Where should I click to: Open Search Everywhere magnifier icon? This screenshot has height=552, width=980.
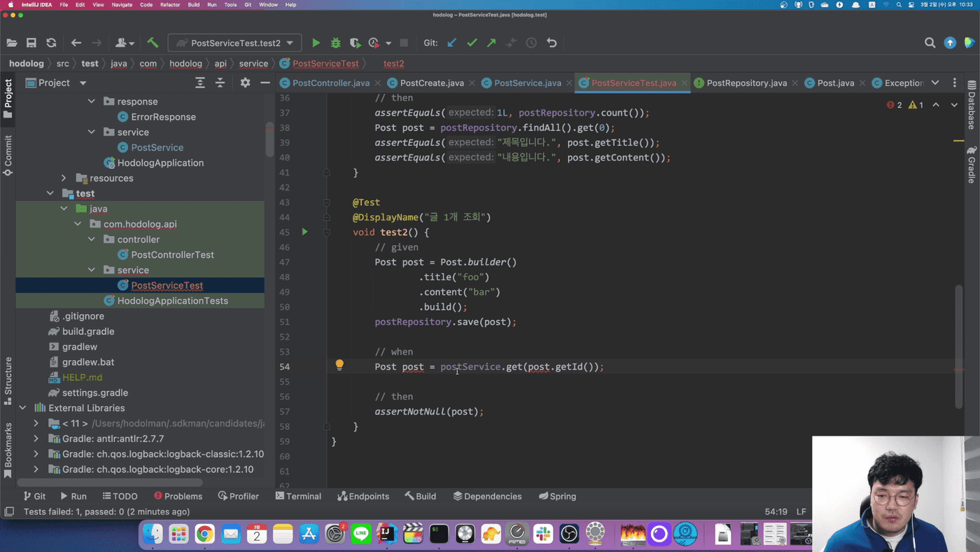click(x=930, y=43)
